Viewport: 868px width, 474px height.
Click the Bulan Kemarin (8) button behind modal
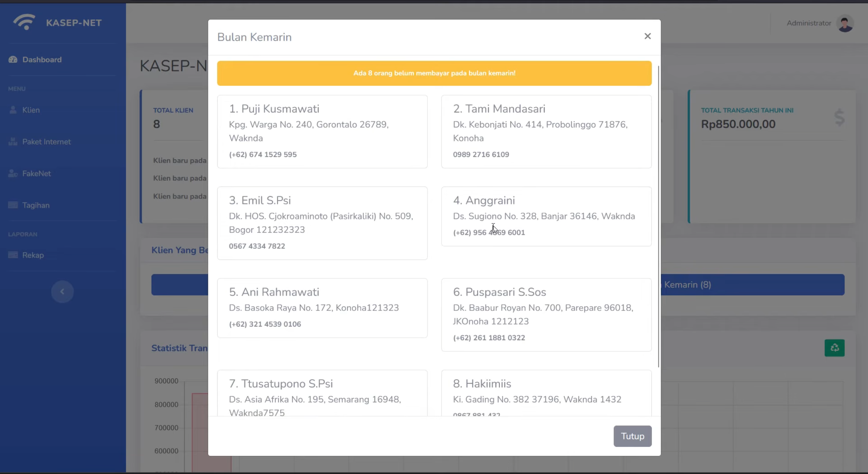click(x=752, y=285)
